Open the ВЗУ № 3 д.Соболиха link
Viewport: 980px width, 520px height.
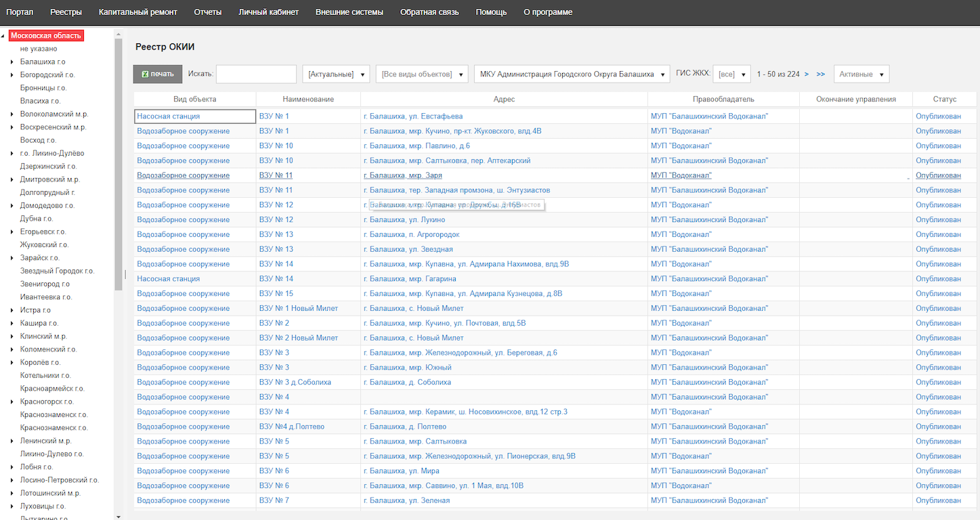point(295,383)
